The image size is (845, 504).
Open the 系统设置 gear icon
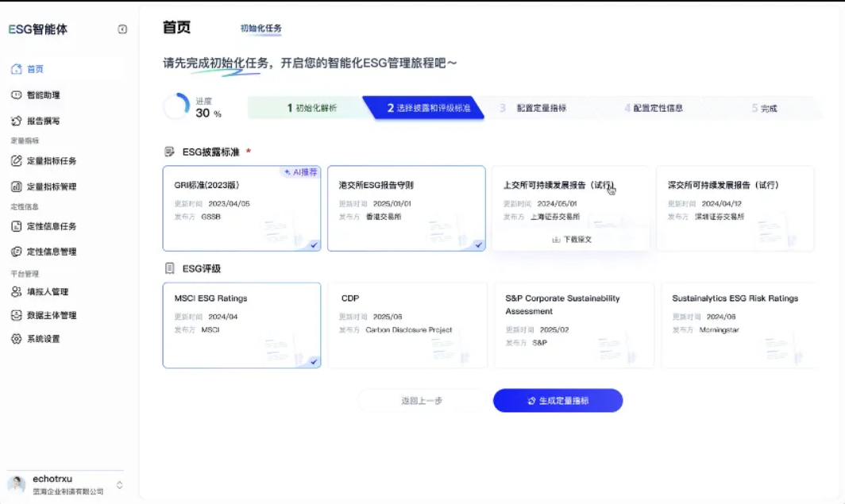pos(16,339)
